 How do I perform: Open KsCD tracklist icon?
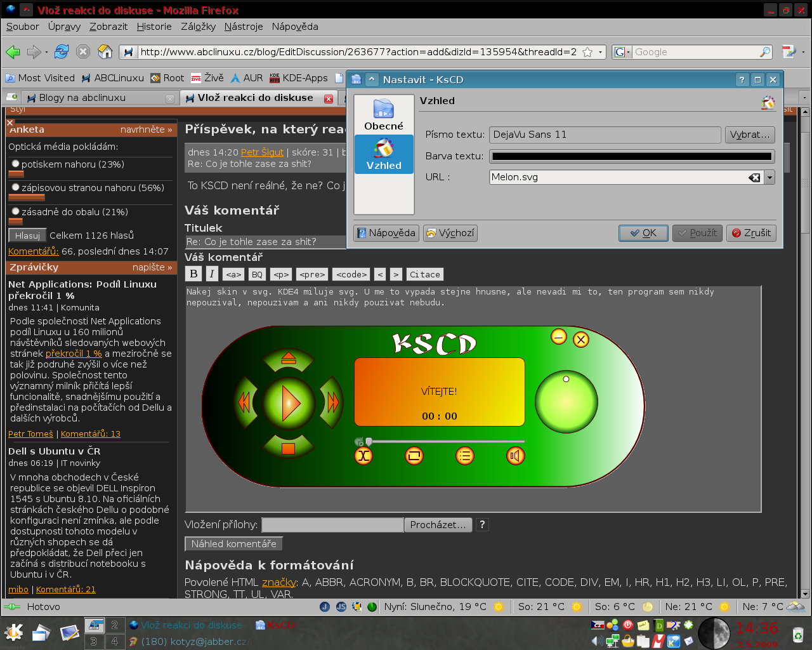[x=465, y=456]
